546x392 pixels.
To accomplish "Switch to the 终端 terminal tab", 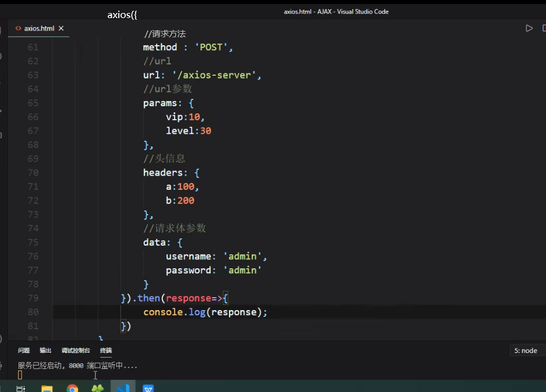I will [106, 350].
